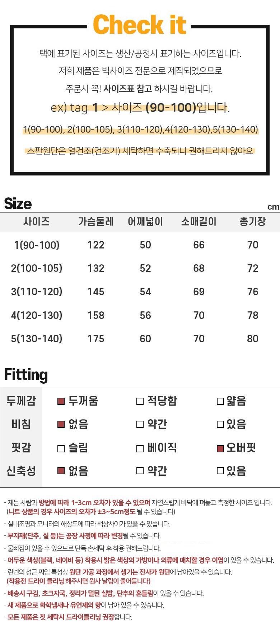Viewport: 280px width, 644px height.
Task: Click the 어깨넓이 column header
Action: click(x=145, y=221)
